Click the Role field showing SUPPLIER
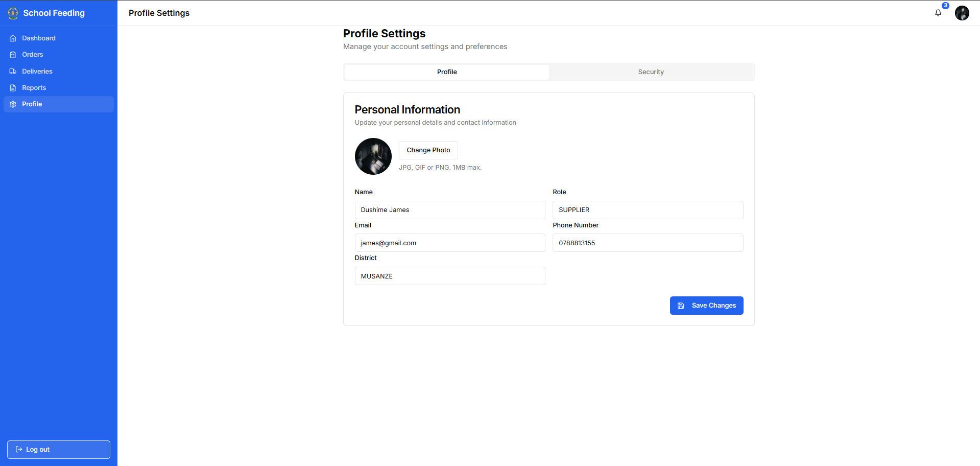980x466 pixels. [648, 210]
